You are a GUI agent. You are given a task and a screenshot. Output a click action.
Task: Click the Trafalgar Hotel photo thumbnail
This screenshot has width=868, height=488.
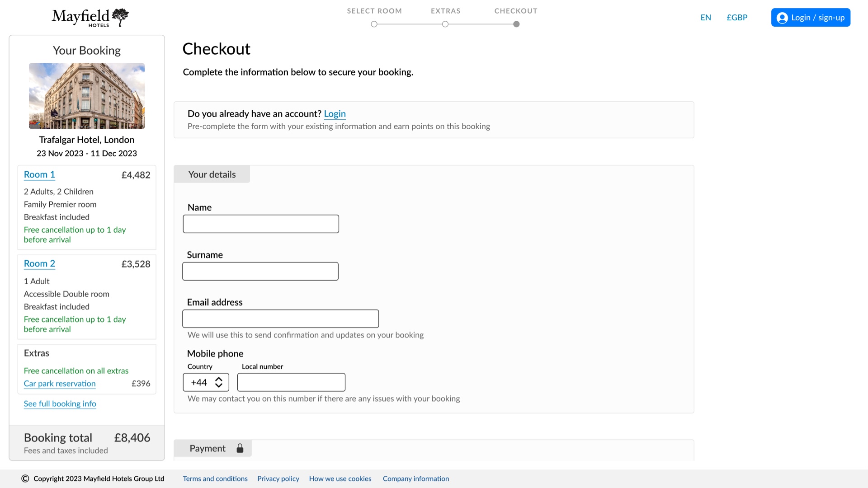(x=87, y=96)
